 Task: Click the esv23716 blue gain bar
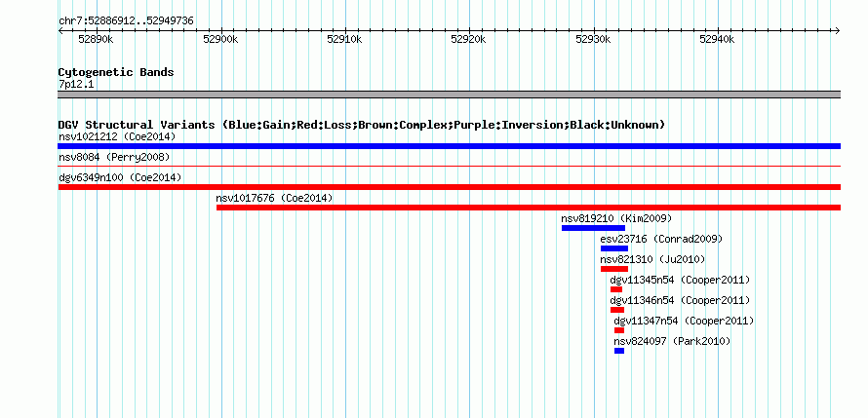click(614, 248)
